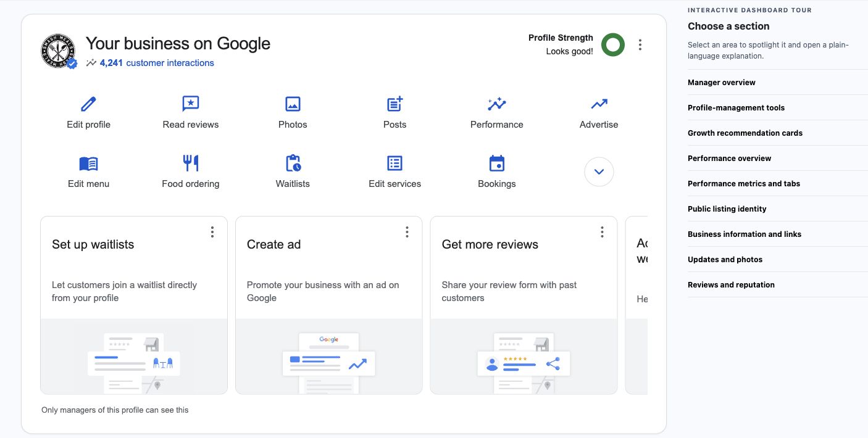This screenshot has height=438, width=868.
Task: Open the Get more reviews card
Action: click(524, 305)
